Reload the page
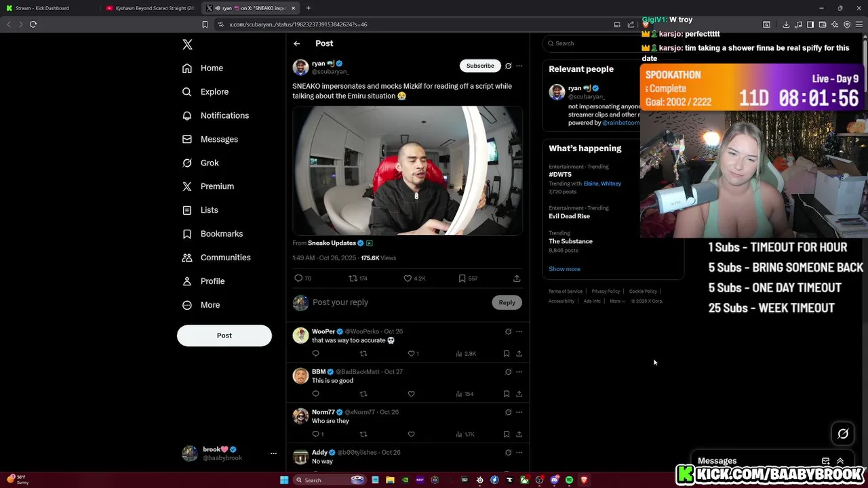 tap(33, 24)
